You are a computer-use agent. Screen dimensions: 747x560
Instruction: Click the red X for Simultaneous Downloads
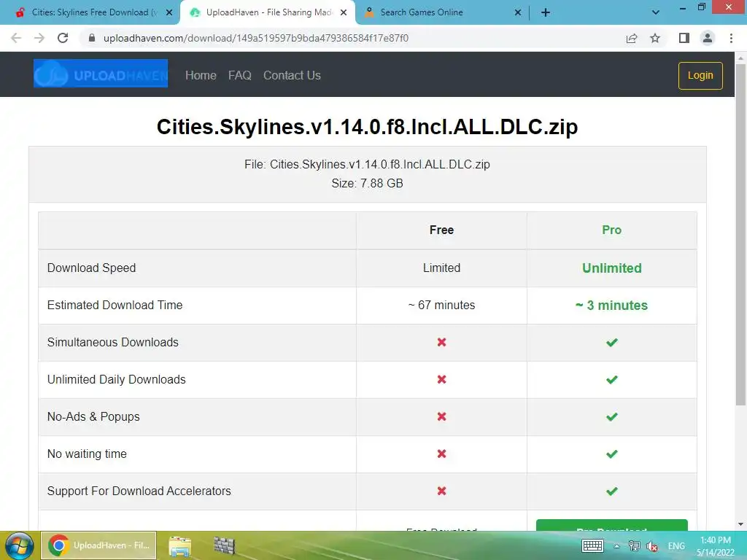(x=441, y=343)
